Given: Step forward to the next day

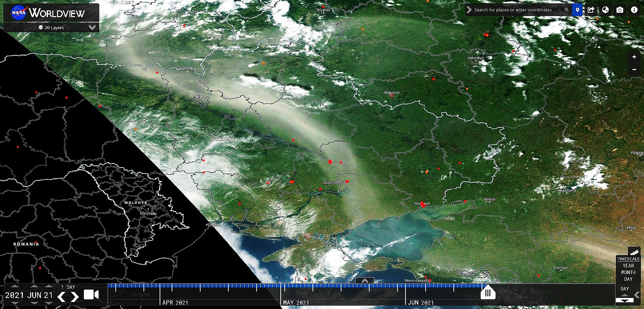Looking at the screenshot, I should pos(75,297).
